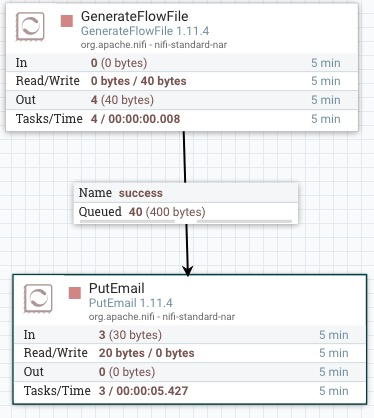Image resolution: width=374 pixels, height=418 pixels.
Task: Click GenerateFlowFile Read/Write 0 bytes / 40 bytes
Action: tap(139, 81)
